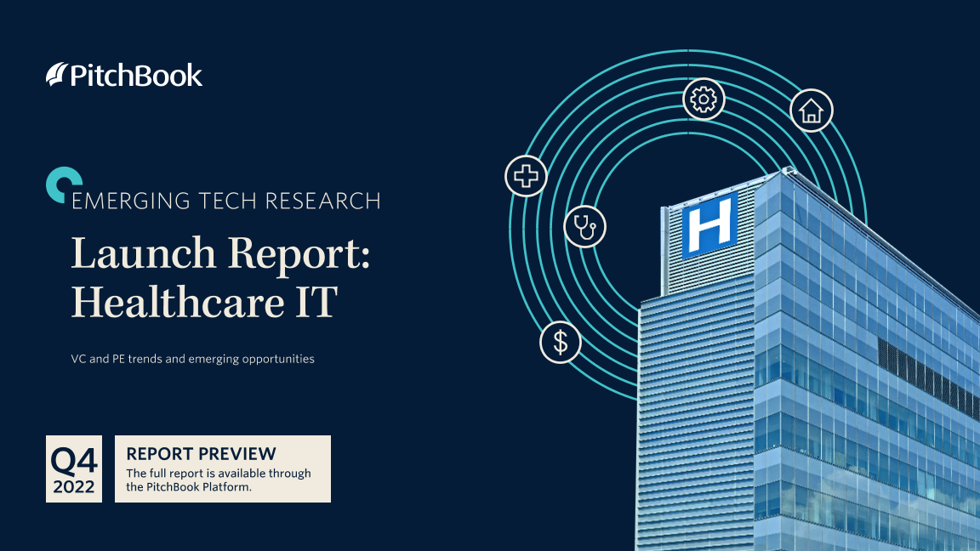
Task: Click the "Launch Report:" title line
Action: tap(220, 253)
